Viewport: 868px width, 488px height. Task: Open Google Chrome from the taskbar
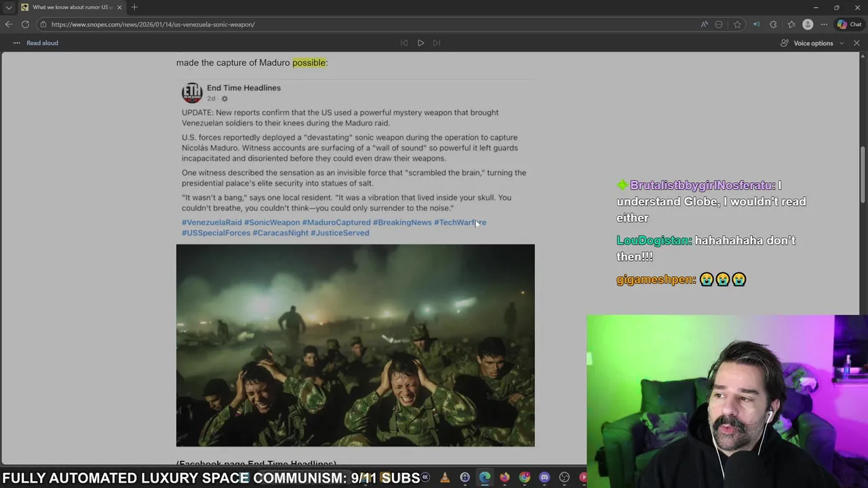524,478
